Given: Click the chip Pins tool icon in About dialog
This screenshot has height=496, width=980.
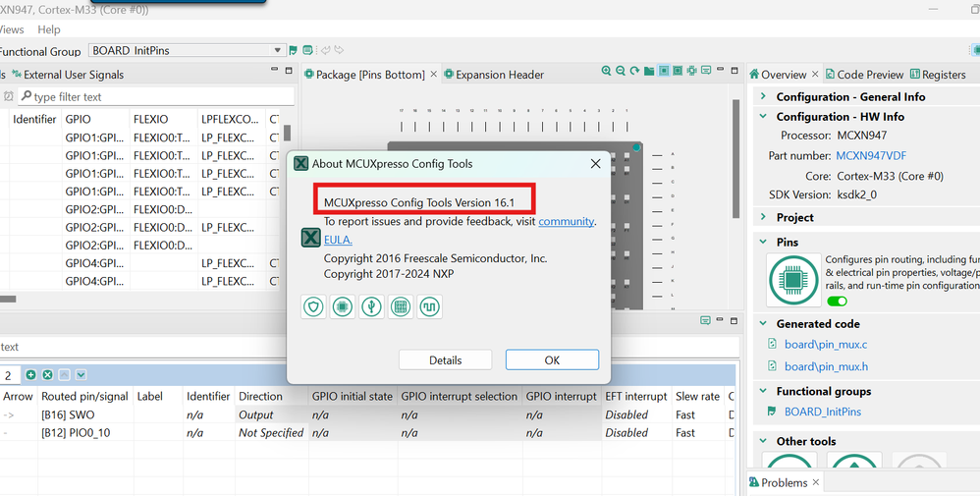Looking at the screenshot, I should click(343, 306).
